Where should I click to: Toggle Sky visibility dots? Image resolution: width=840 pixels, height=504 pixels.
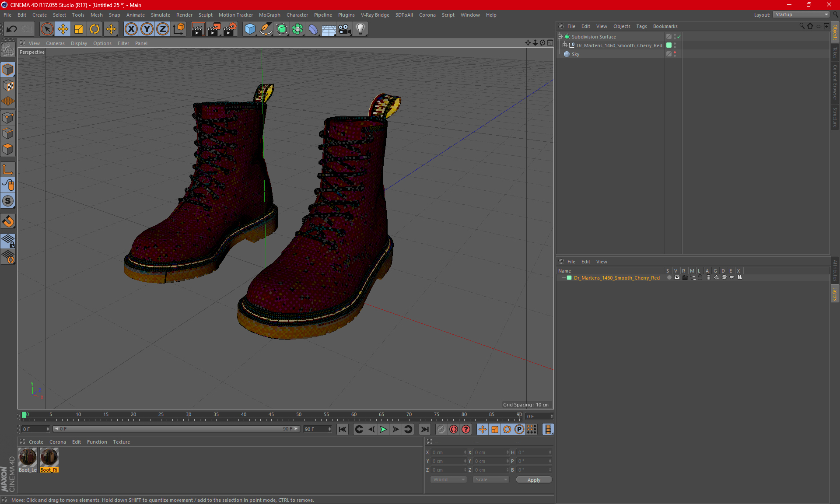(675, 54)
